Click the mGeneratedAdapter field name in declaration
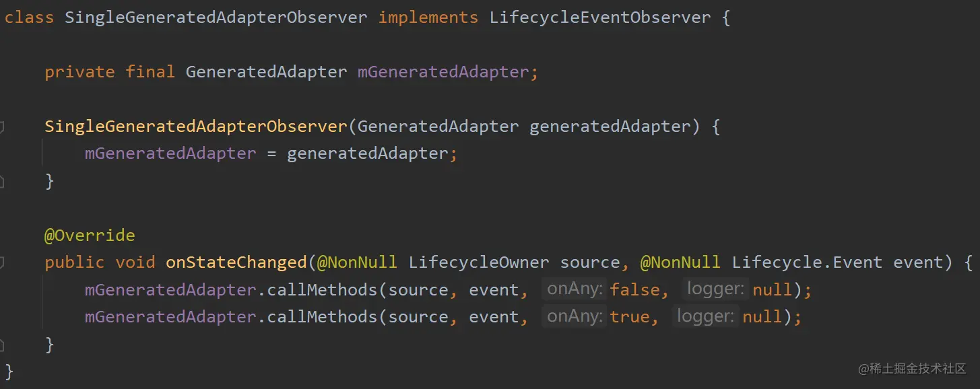 [443, 72]
